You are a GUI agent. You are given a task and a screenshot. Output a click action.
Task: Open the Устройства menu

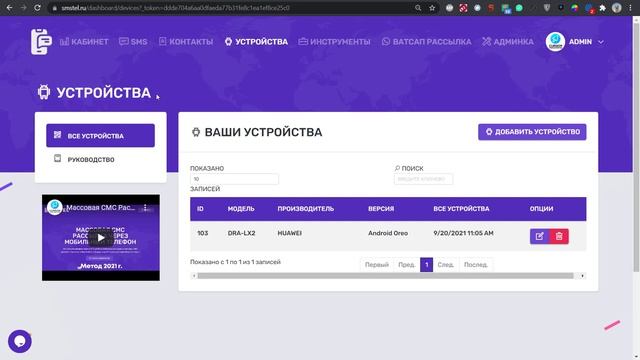coord(256,42)
